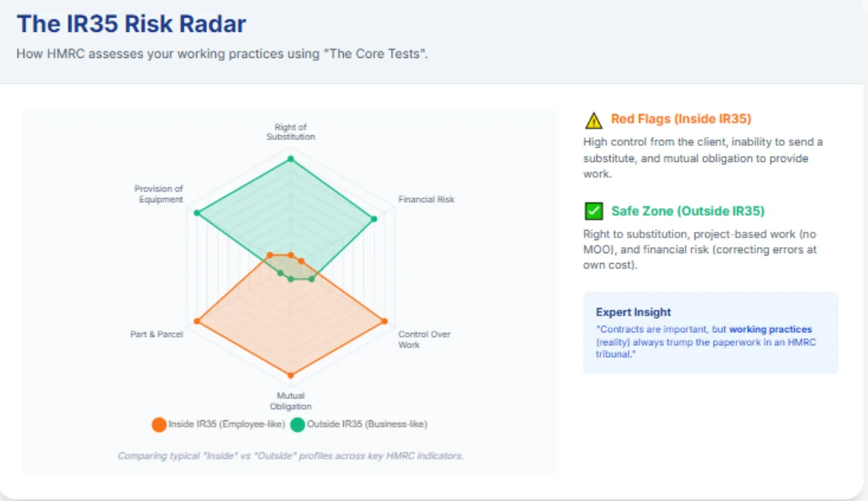
Task: Click the yellow warning triangle icon
Action: pyautogui.click(x=593, y=120)
